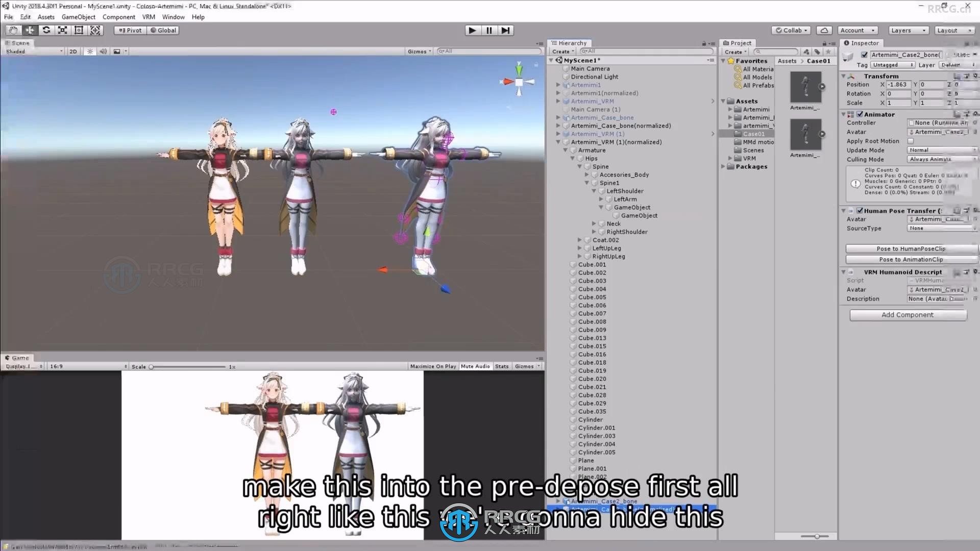
Task: Open scene Gizmos dropdown
Action: click(x=420, y=51)
